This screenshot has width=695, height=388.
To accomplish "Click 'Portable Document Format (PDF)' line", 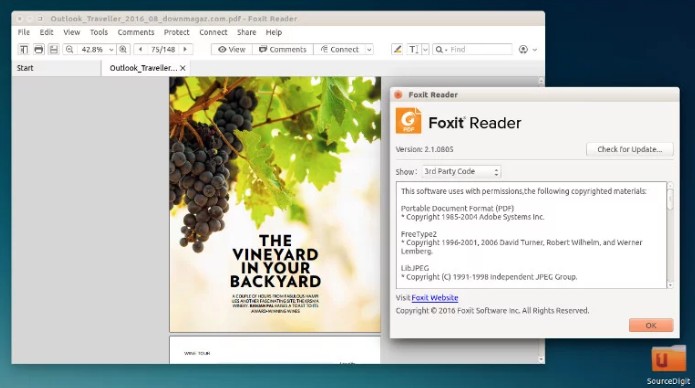I will [457, 208].
